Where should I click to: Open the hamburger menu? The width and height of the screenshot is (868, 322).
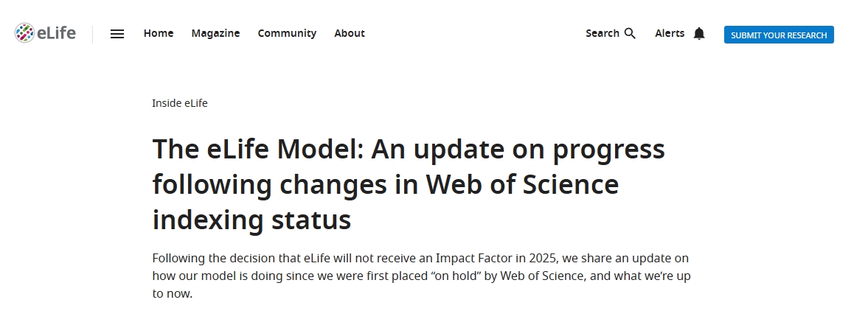pyautogui.click(x=117, y=34)
